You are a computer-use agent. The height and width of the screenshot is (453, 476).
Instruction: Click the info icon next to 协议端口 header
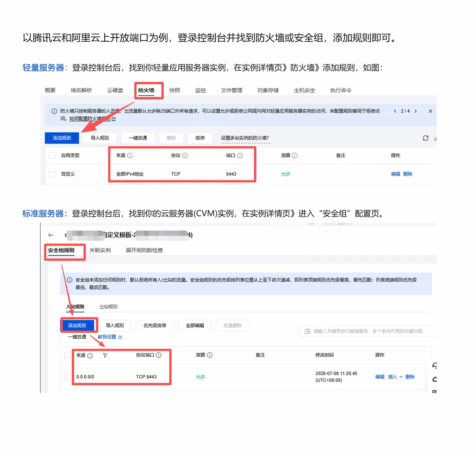(159, 355)
